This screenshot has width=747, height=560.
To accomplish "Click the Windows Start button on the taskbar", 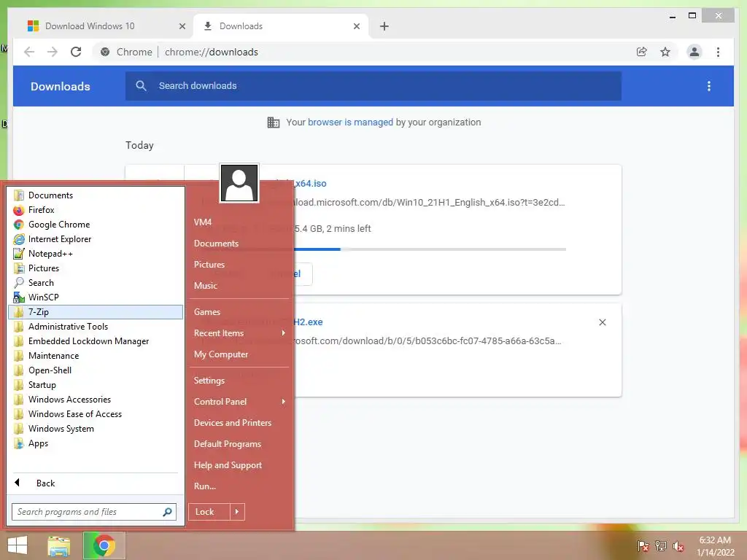I will [x=18, y=545].
